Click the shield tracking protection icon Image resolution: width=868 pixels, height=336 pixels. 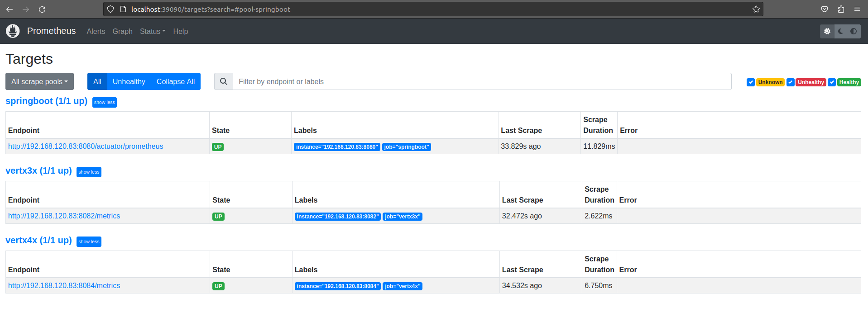coord(110,9)
